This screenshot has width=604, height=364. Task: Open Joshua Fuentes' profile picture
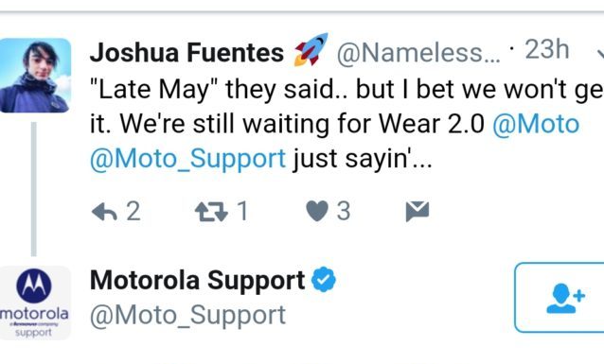coord(35,76)
